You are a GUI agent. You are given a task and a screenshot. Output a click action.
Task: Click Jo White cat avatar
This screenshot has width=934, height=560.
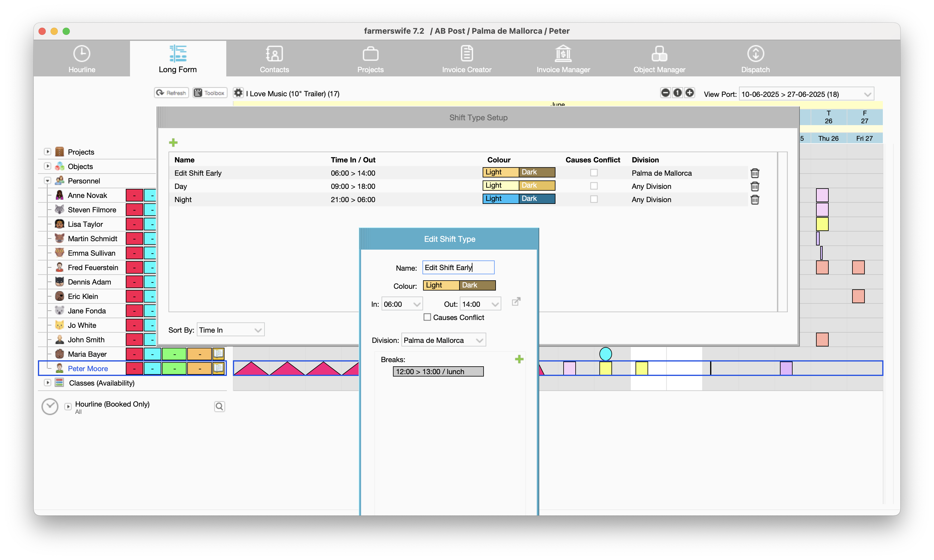point(60,325)
